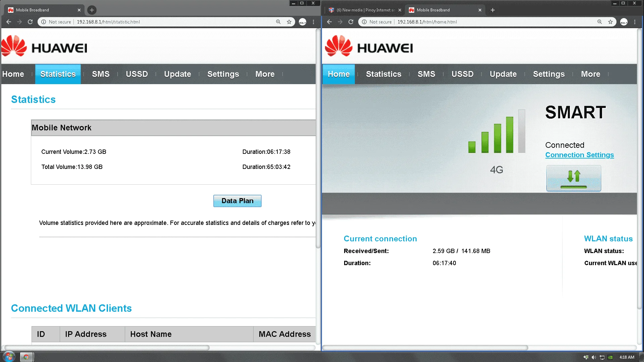Image resolution: width=644 pixels, height=362 pixels.
Task: Click the 4:18 AM taskbar clock
Action: [627, 357]
